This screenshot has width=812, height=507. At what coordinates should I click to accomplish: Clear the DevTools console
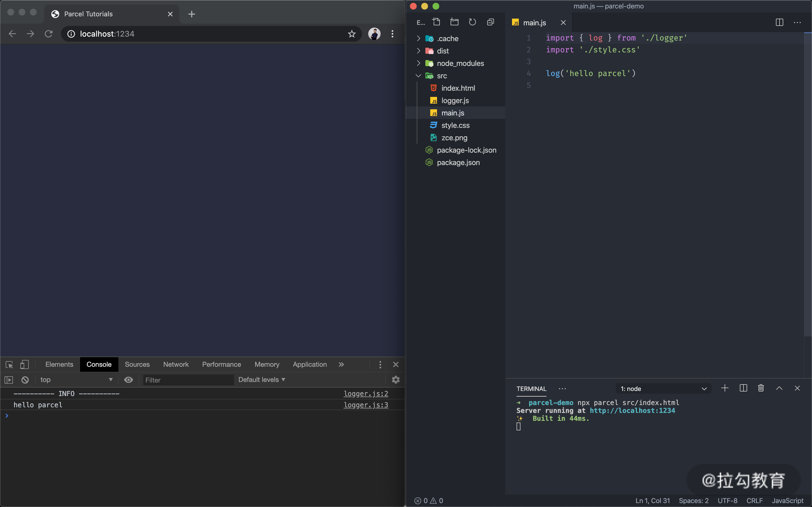point(25,380)
